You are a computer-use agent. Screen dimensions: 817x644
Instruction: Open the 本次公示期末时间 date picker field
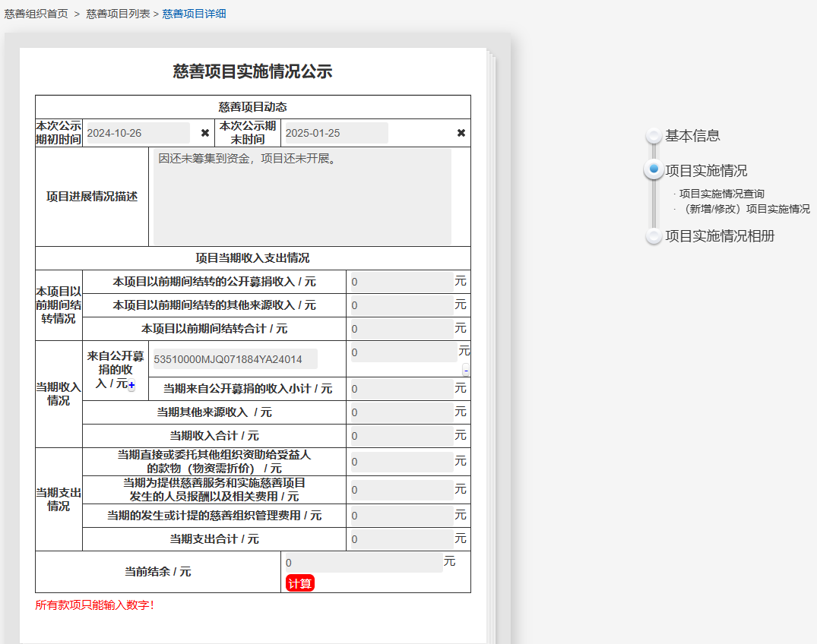coord(334,133)
